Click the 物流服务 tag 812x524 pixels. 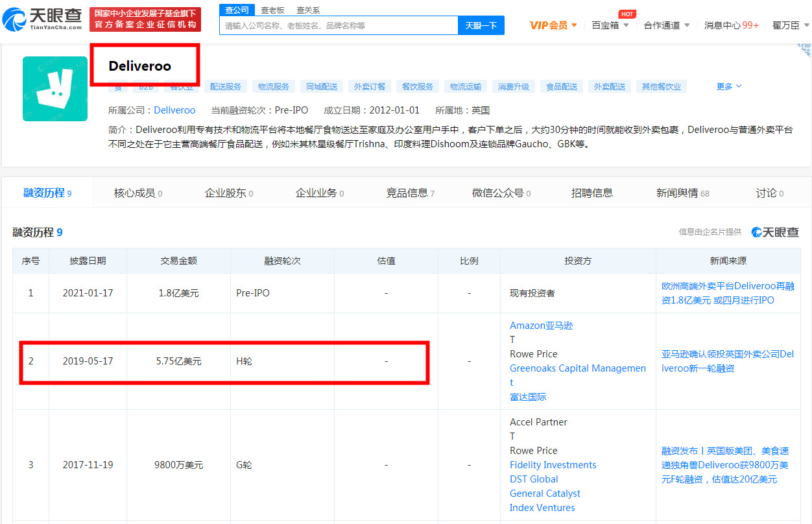coord(274,86)
